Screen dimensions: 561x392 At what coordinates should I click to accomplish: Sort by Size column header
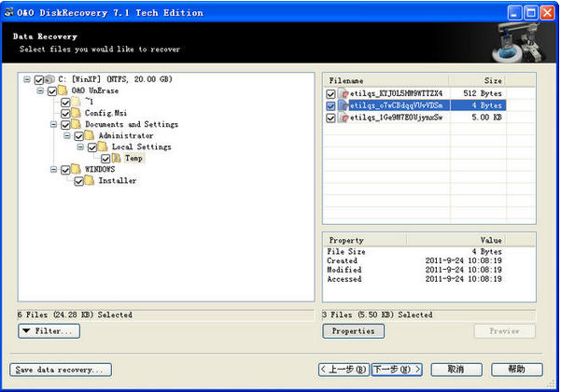click(x=477, y=81)
